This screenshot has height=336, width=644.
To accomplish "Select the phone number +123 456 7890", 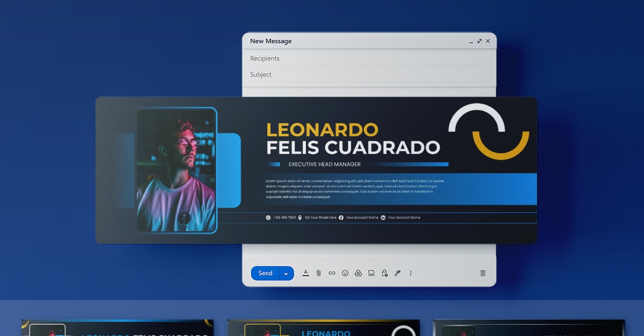I will pyautogui.click(x=284, y=218).
